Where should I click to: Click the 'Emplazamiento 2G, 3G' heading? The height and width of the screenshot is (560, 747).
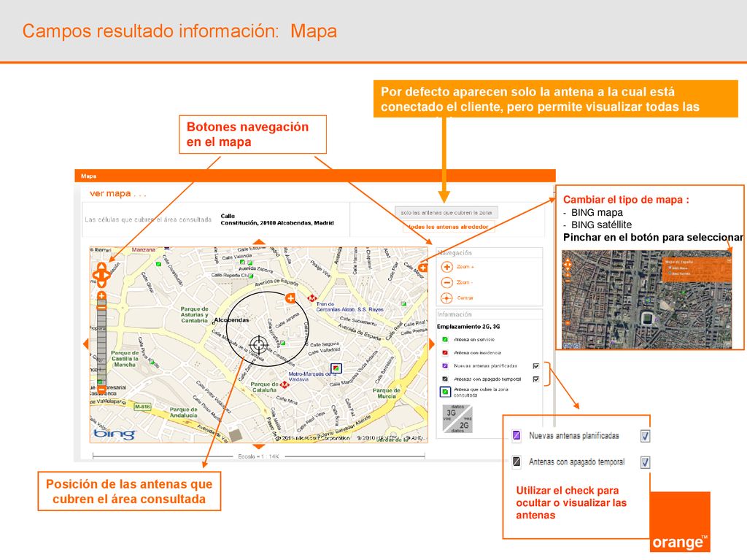(x=468, y=327)
